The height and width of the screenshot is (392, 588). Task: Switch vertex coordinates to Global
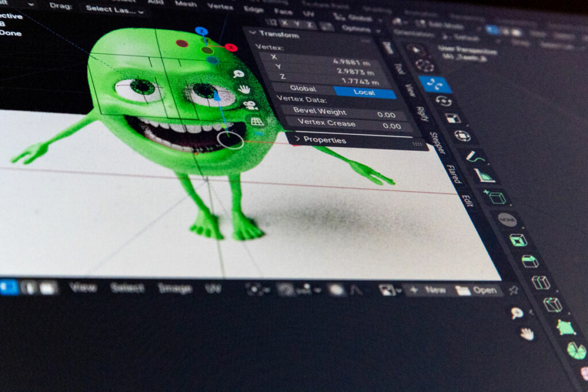[x=303, y=88]
